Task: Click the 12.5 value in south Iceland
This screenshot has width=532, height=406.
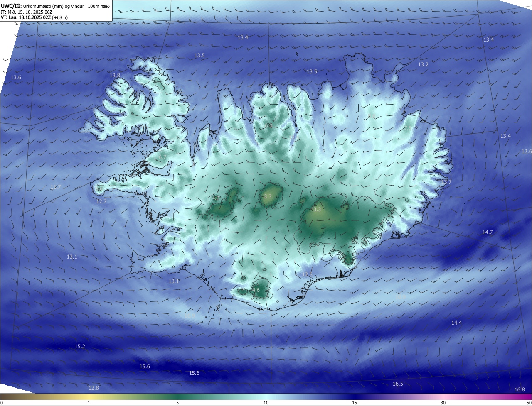Action: click(307, 274)
